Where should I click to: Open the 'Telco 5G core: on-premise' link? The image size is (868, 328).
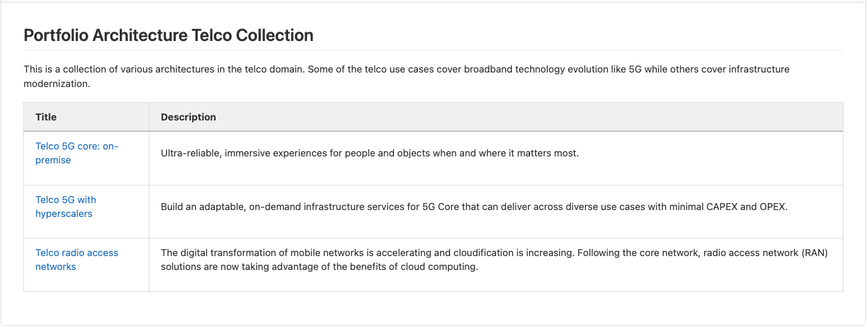pyautogui.click(x=76, y=146)
